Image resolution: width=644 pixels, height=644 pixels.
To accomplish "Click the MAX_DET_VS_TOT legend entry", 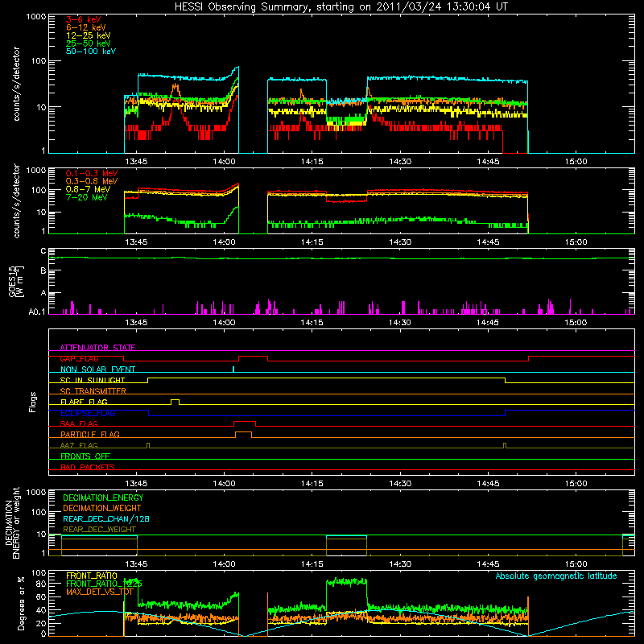I will [99, 592].
